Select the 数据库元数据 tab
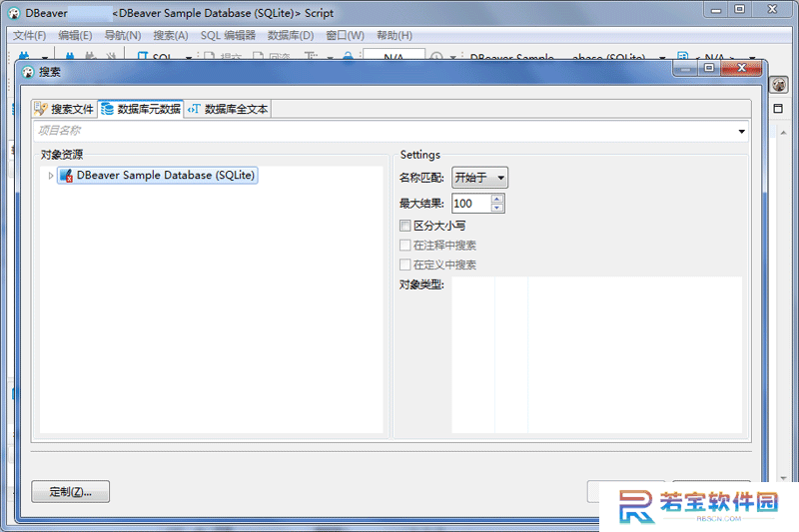This screenshot has height=532, width=799. (141, 109)
